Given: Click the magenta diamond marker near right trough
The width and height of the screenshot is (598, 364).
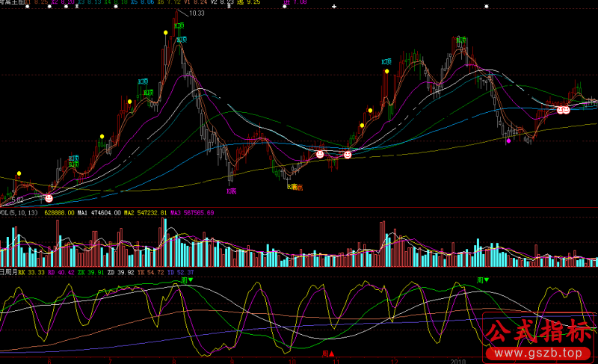Looking at the screenshot, I should [x=509, y=140].
